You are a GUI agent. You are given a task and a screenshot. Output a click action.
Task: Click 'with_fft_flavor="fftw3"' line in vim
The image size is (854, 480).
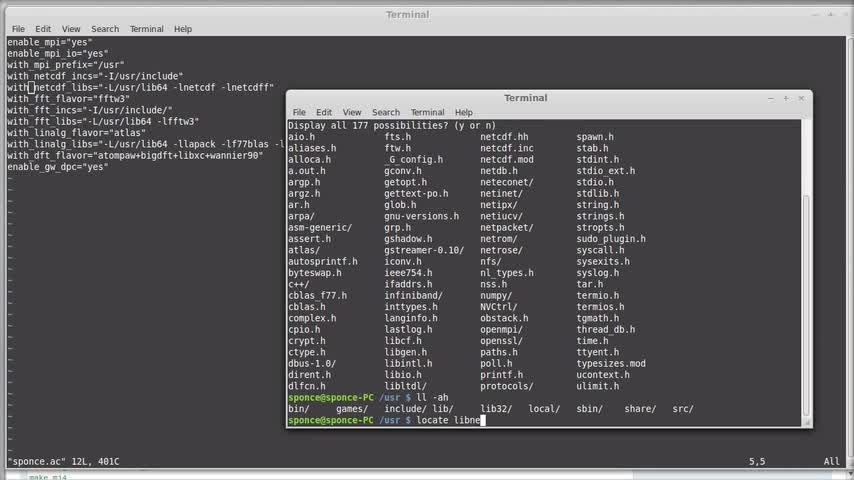tap(69, 99)
